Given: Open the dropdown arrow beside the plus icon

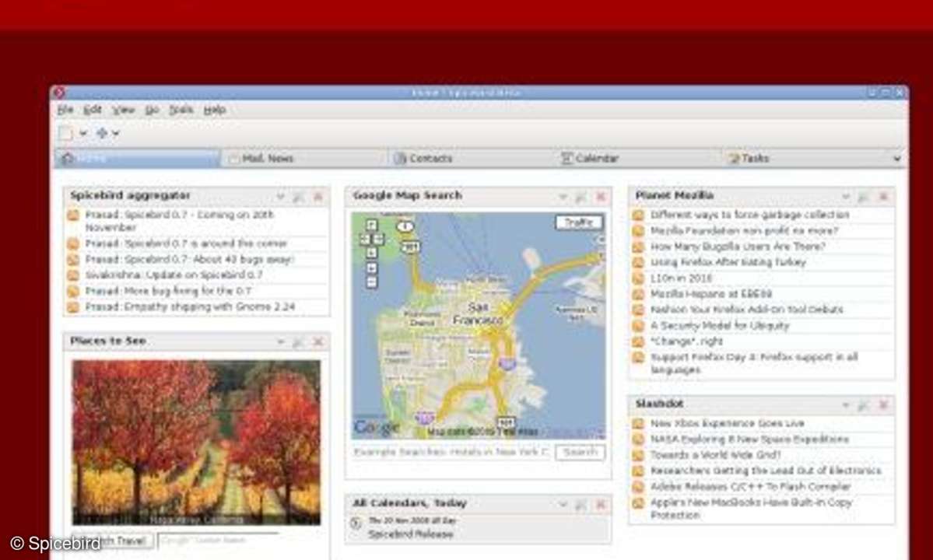Looking at the screenshot, I should 115,134.
